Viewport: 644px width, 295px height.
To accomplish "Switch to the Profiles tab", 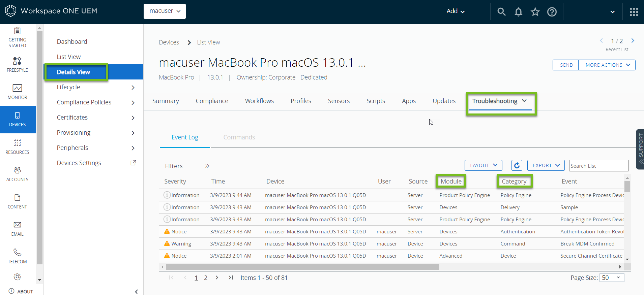I will tap(301, 101).
